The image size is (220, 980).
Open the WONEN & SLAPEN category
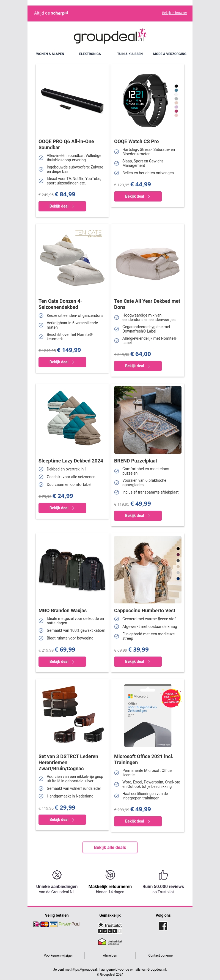50,54
